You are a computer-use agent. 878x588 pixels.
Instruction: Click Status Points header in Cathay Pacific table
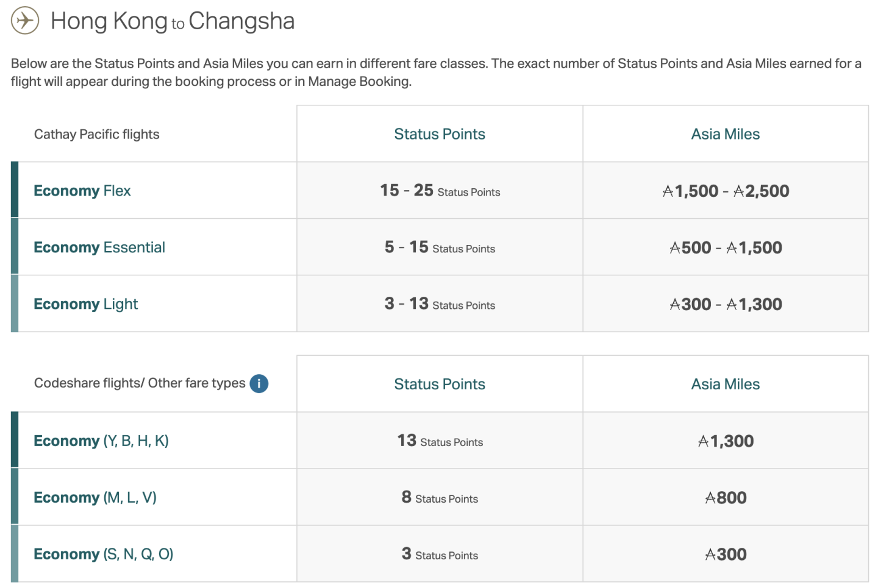tap(439, 134)
